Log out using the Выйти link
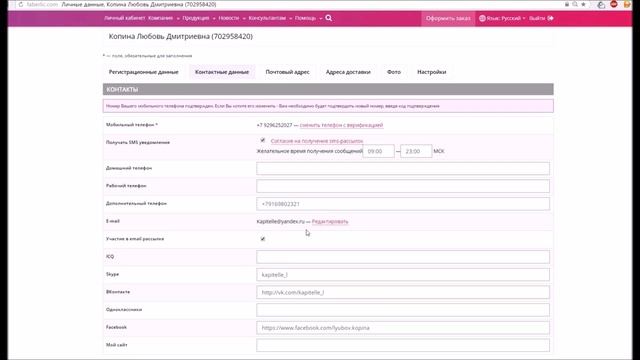The width and height of the screenshot is (640, 360). click(537, 18)
